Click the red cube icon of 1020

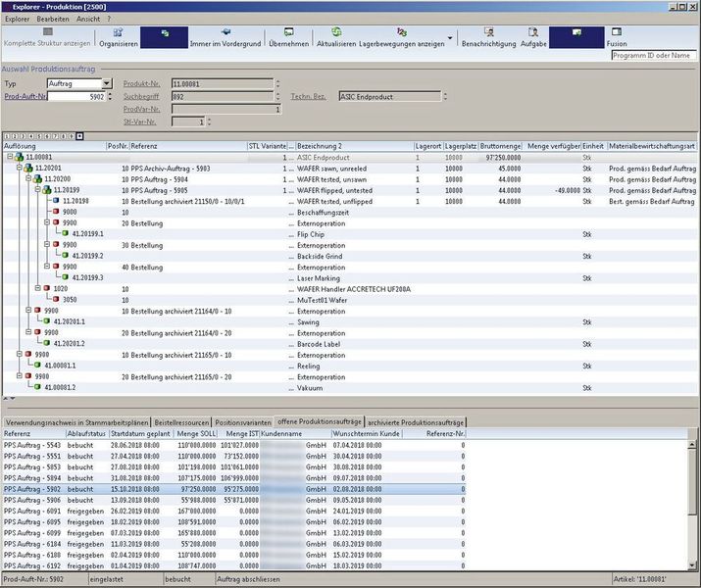47,289
